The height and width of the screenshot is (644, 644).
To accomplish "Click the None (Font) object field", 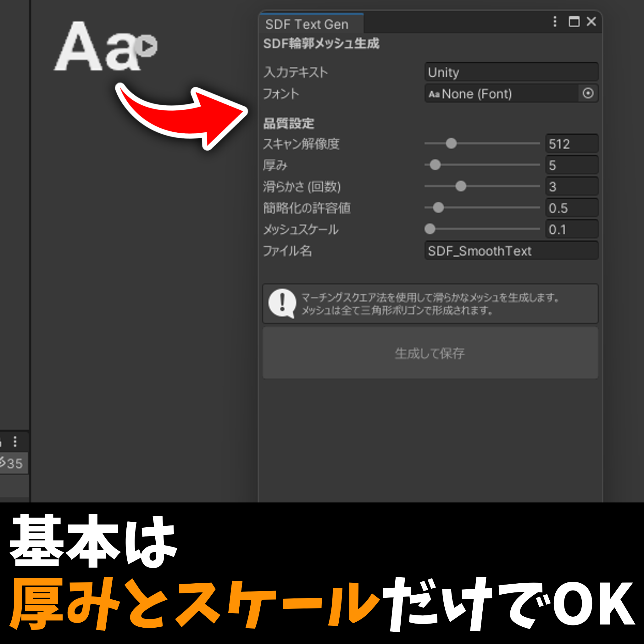I will click(x=500, y=94).
